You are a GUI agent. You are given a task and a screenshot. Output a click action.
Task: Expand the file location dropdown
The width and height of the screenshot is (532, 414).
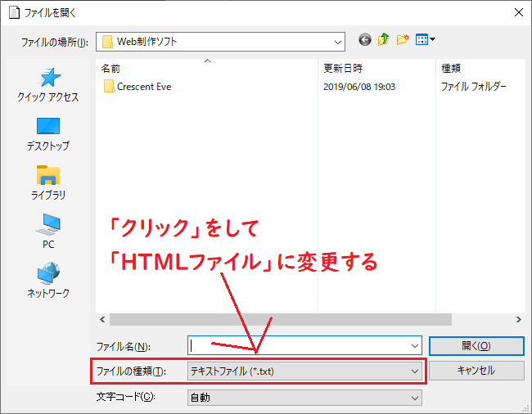pyautogui.click(x=337, y=41)
